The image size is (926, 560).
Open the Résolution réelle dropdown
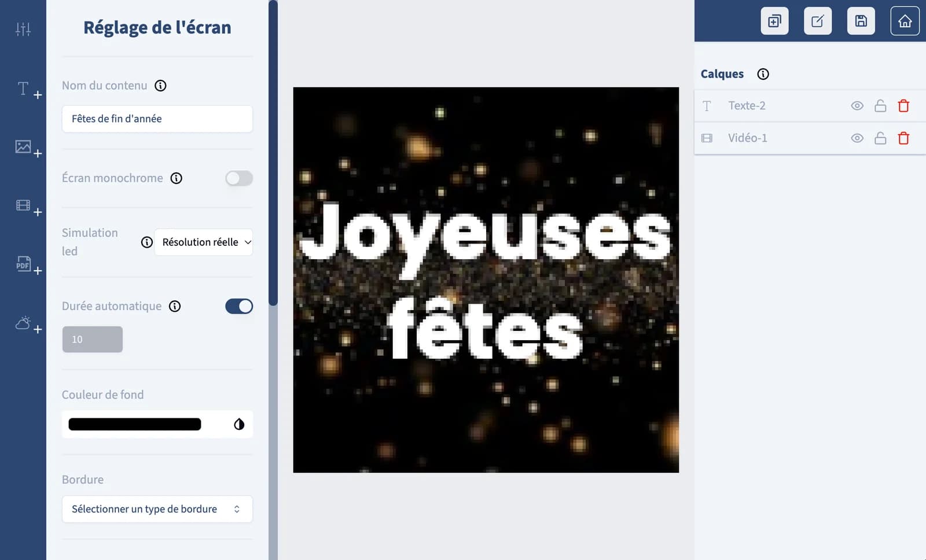point(204,242)
